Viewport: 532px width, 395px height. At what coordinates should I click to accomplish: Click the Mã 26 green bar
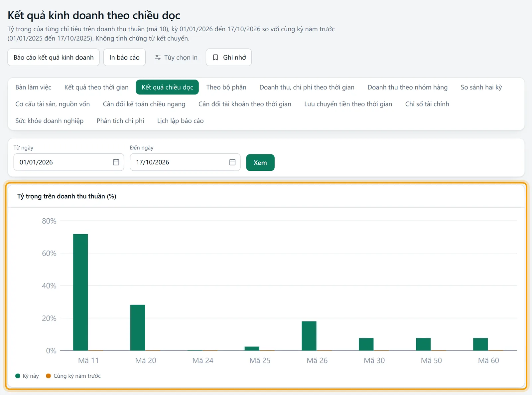tap(309, 336)
